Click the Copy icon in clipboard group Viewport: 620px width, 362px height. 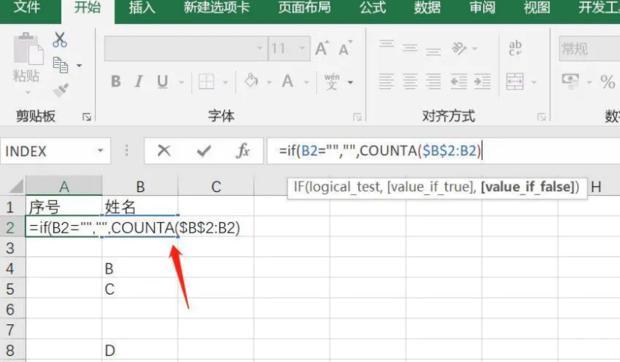[x=60, y=65]
